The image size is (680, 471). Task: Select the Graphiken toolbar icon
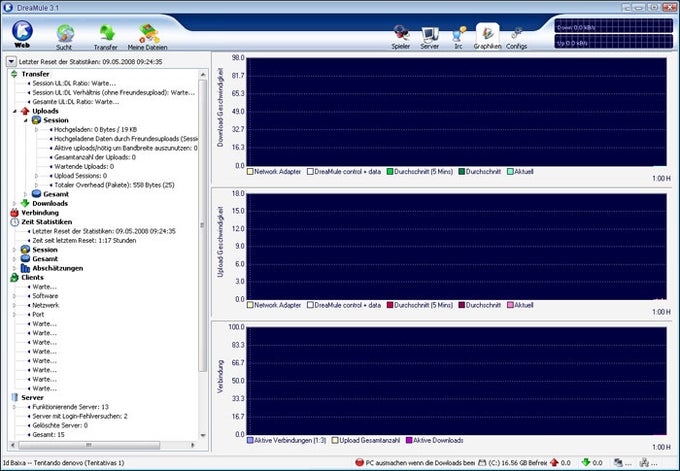tap(487, 37)
